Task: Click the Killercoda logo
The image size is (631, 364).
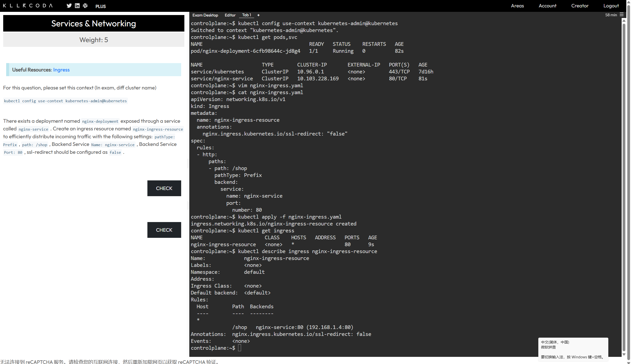Action: tap(28, 5)
